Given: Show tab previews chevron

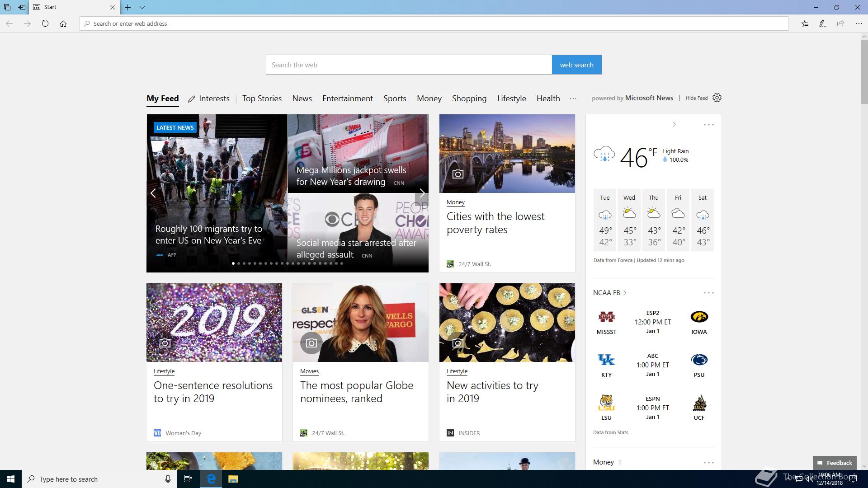Looking at the screenshot, I should coord(142,7).
